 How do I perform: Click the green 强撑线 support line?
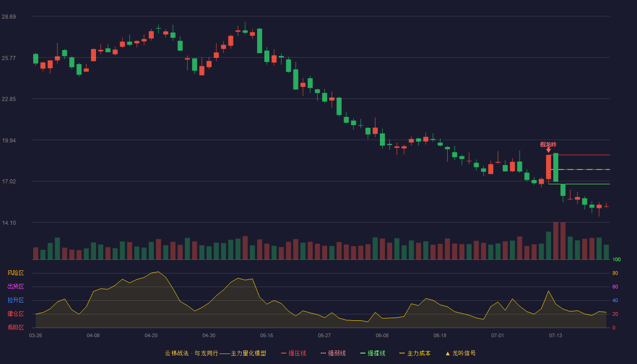tap(579, 184)
